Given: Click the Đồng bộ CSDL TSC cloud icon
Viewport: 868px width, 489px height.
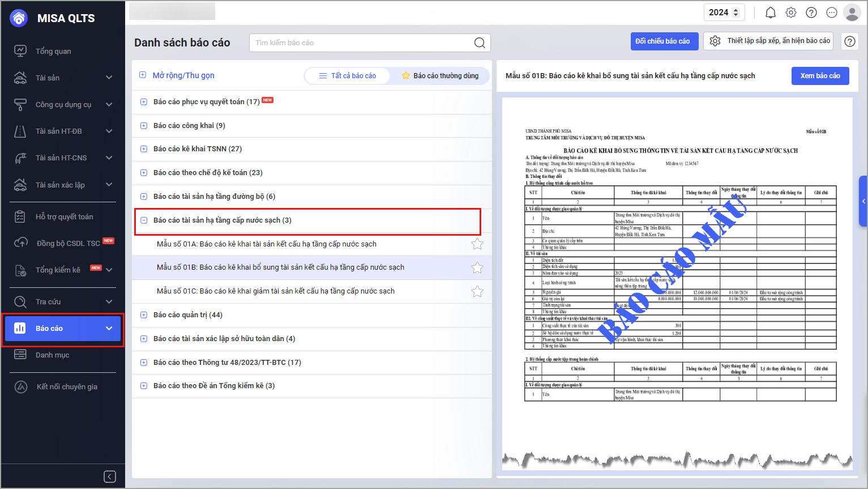Looking at the screenshot, I should pos(20,243).
